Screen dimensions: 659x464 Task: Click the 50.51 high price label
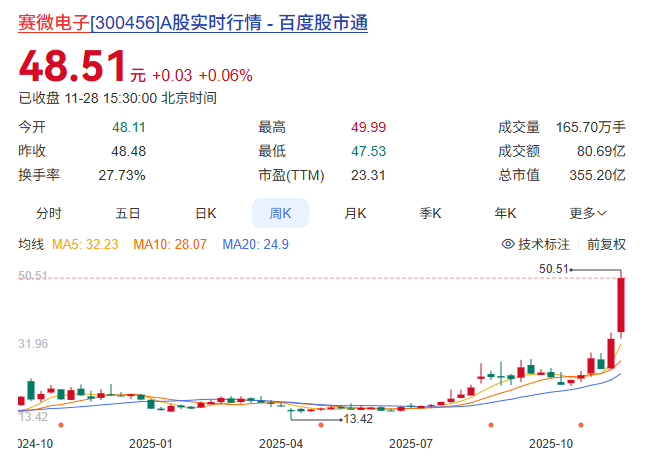[553, 268]
